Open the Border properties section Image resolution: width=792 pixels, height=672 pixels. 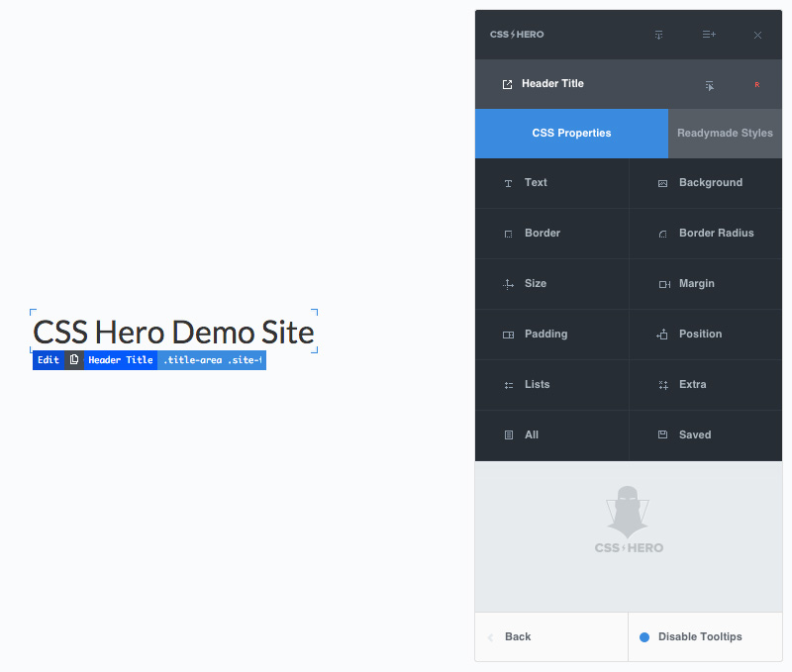[552, 234]
